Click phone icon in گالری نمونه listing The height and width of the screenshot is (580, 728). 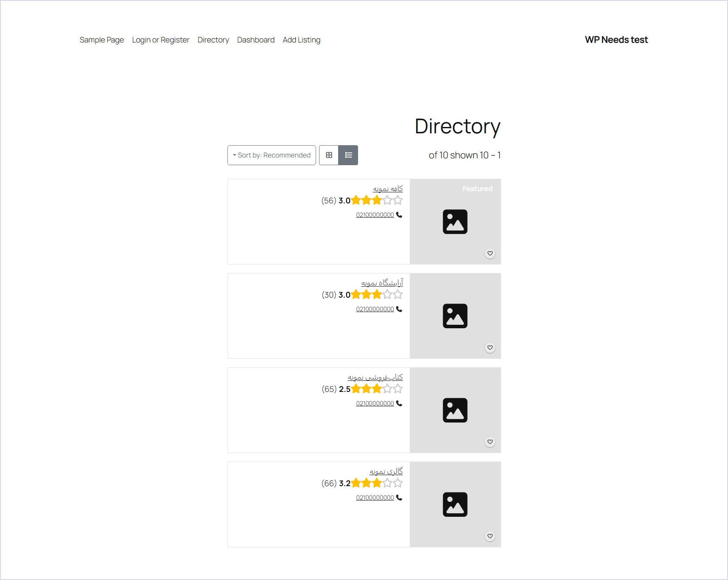tap(399, 498)
